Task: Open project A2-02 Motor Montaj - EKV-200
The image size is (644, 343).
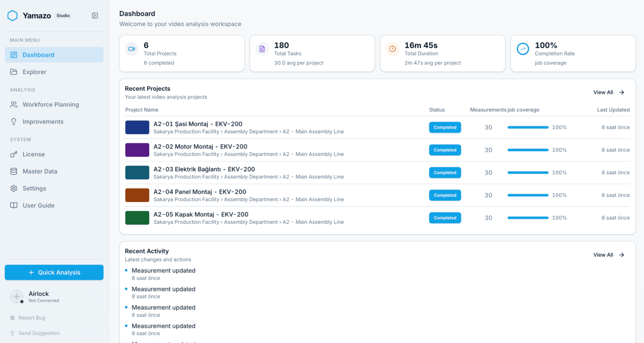Action: click(200, 146)
